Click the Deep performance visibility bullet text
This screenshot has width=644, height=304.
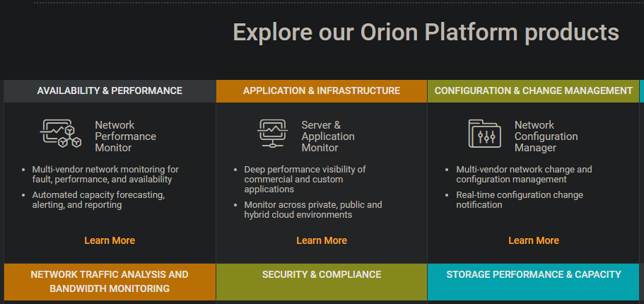(x=305, y=179)
